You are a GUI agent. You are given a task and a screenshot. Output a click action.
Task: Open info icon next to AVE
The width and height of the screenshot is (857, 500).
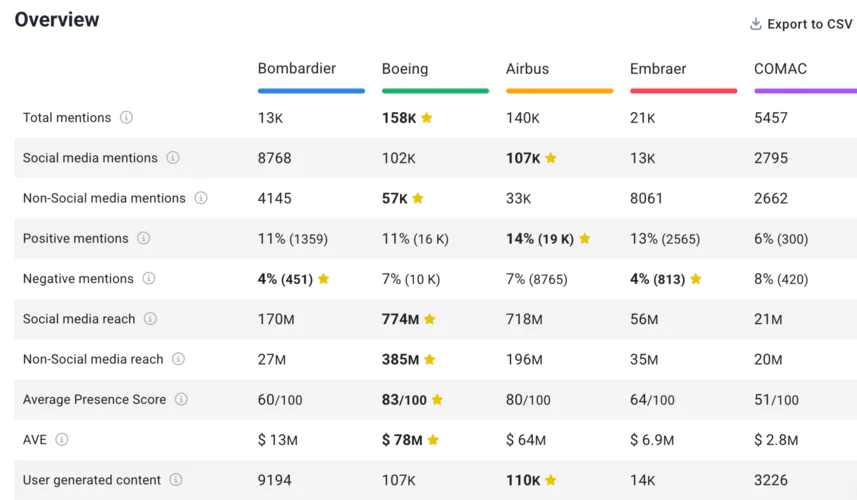tap(62, 439)
